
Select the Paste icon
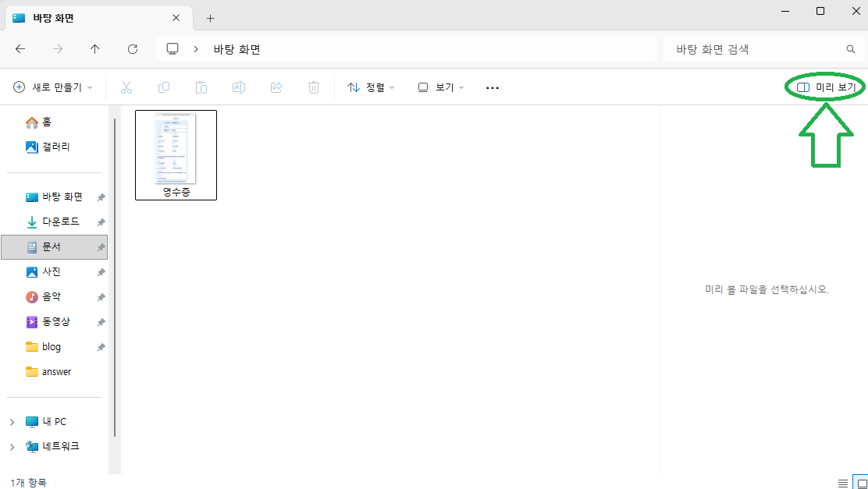pyautogui.click(x=201, y=87)
